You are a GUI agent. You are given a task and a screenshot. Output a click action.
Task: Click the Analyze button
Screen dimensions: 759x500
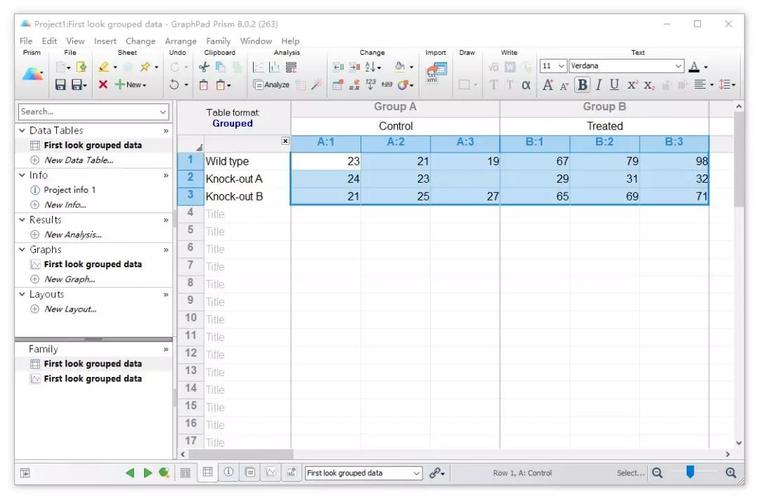pos(272,85)
